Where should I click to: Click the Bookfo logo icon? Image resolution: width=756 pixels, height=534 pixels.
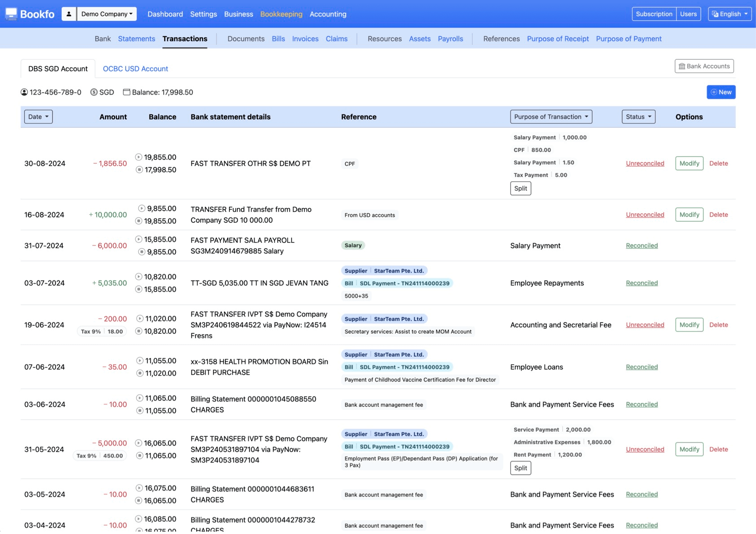click(x=11, y=14)
